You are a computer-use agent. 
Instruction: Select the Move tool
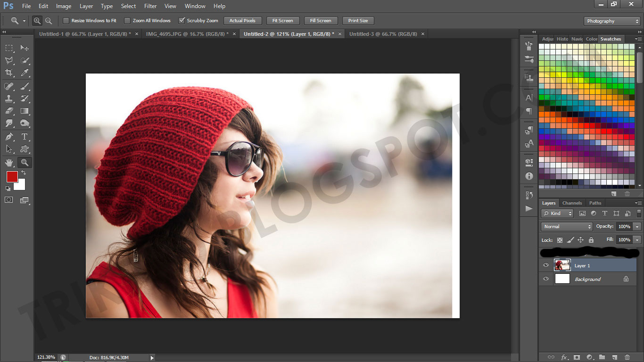tap(25, 48)
